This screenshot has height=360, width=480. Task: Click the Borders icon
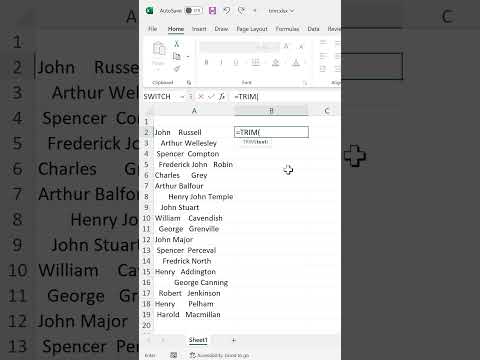[255, 62]
